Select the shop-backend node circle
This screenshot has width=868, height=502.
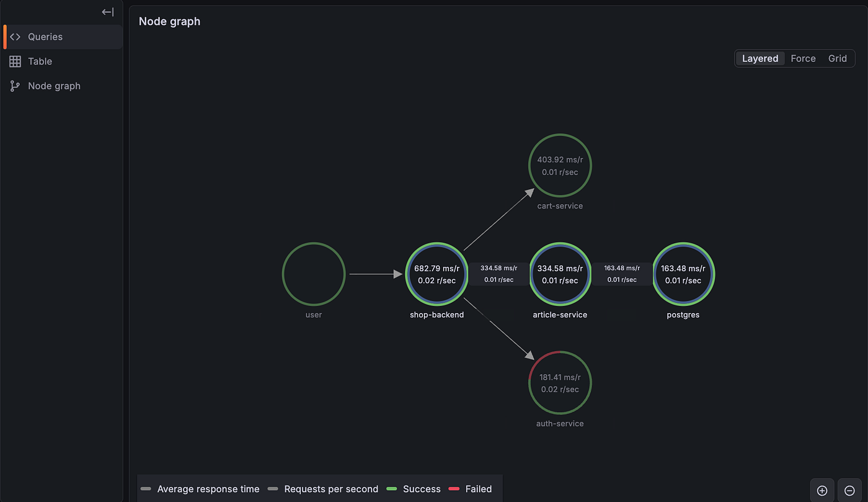(x=436, y=274)
